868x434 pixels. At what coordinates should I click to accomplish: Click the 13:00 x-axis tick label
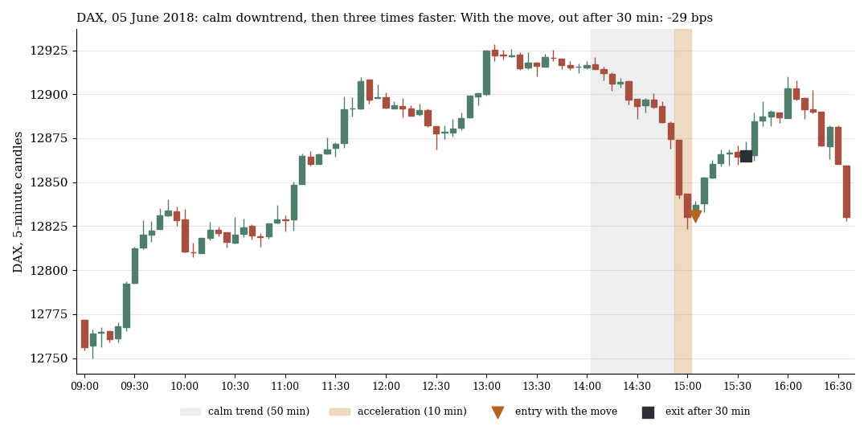[486, 385]
